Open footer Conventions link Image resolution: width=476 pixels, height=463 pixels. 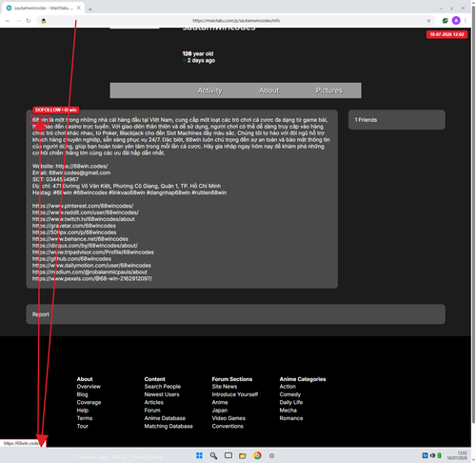228,426
